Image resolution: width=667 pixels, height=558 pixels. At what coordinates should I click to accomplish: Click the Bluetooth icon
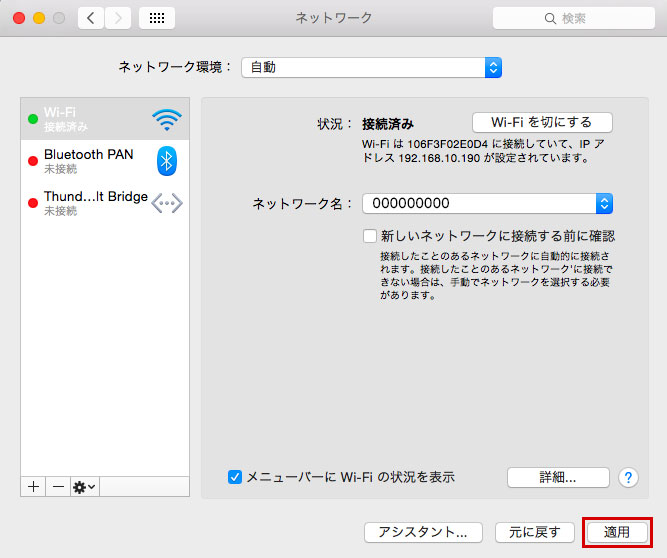click(167, 161)
